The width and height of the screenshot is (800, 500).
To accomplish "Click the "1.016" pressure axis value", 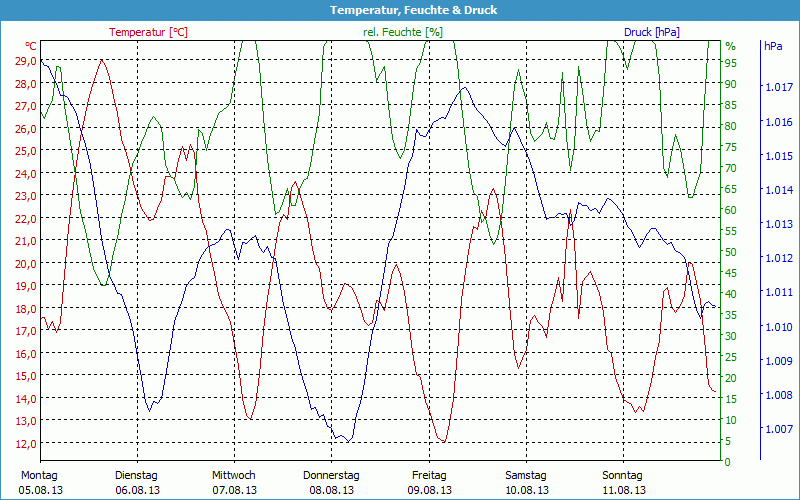I will [779, 121].
